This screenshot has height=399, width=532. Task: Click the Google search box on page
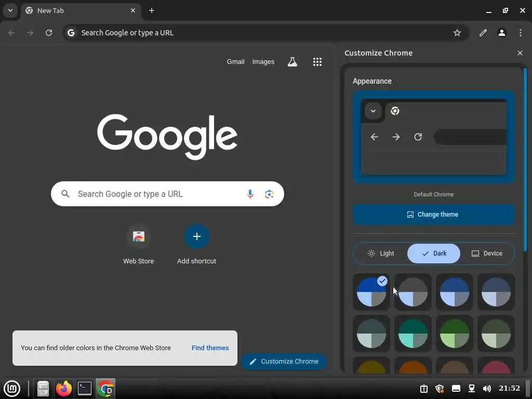[x=167, y=194]
